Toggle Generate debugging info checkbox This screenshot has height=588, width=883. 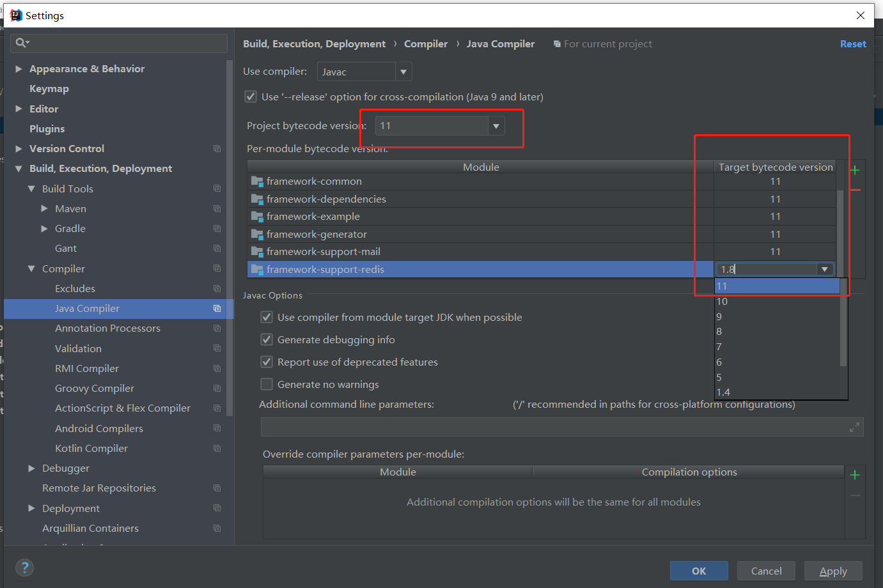267,339
